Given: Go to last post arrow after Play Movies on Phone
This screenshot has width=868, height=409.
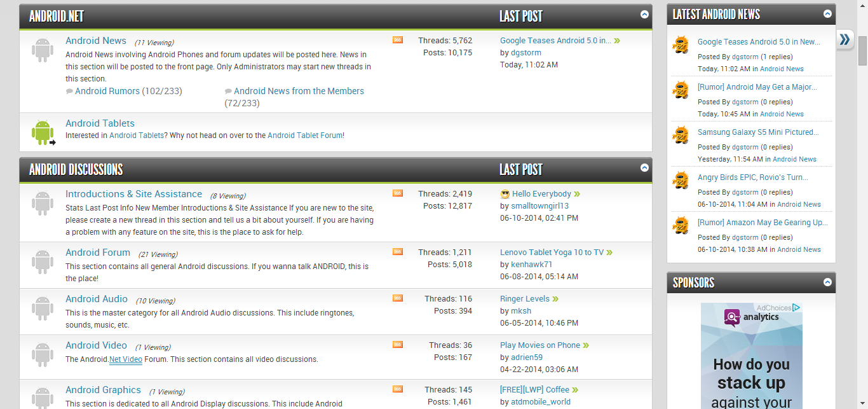Looking at the screenshot, I should [x=586, y=345].
